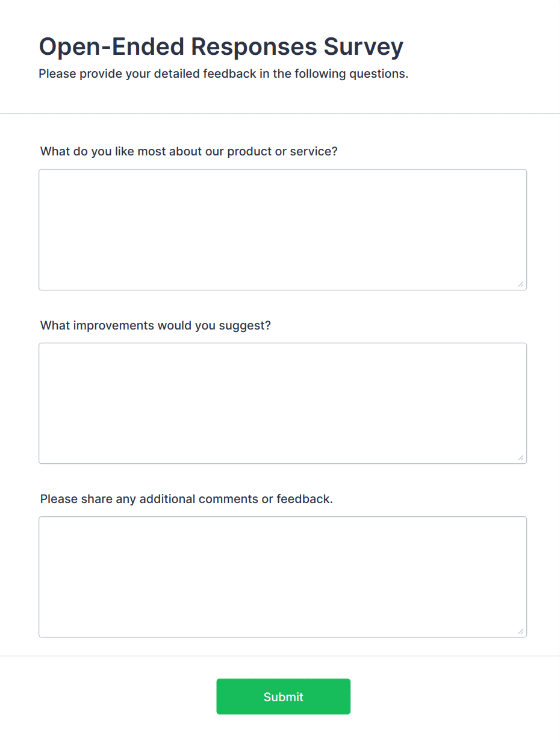Click the word "product" in the first question

point(249,151)
